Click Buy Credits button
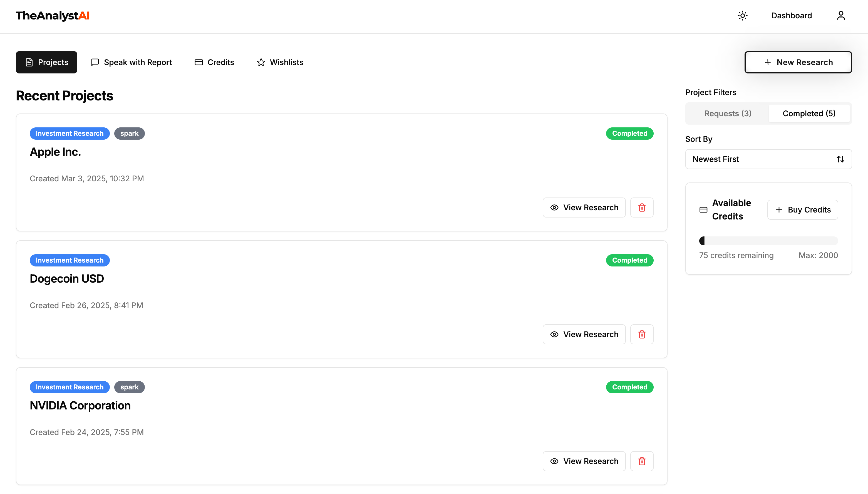Image resolution: width=868 pixels, height=494 pixels. click(803, 210)
